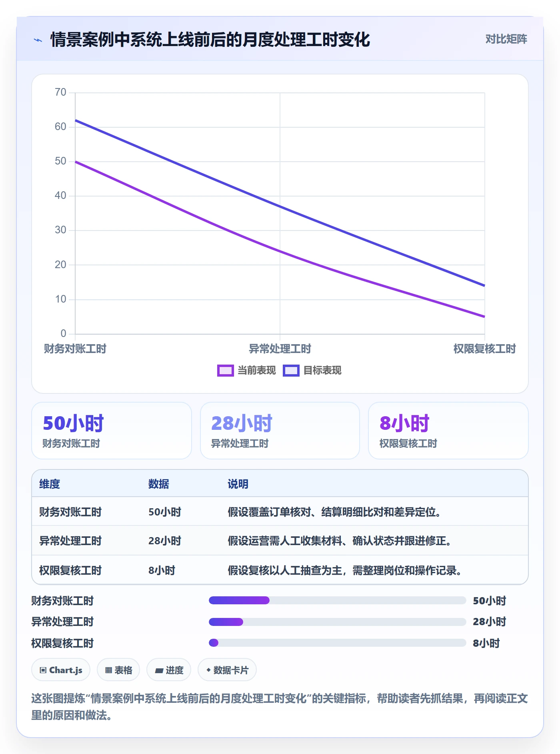Click the y-axis label 60

pos(60,126)
